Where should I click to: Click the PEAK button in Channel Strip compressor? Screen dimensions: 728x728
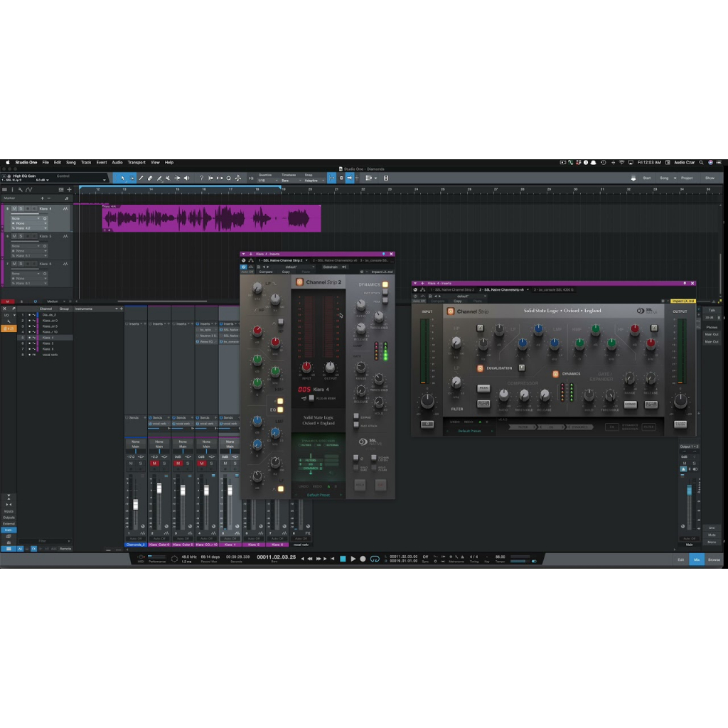[x=483, y=387]
